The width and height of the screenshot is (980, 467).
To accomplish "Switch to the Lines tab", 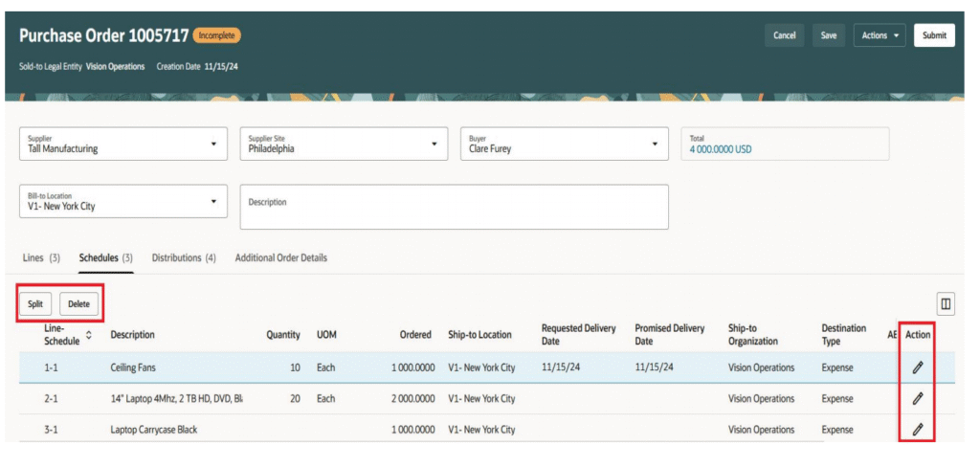I will click(41, 257).
